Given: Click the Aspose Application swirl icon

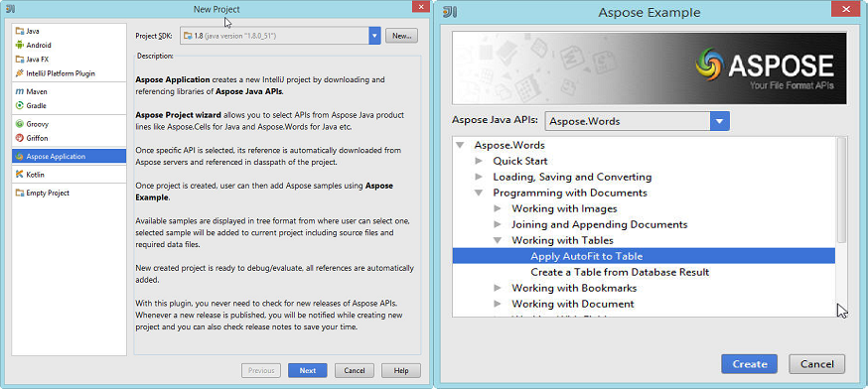Looking at the screenshot, I should (x=20, y=157).
